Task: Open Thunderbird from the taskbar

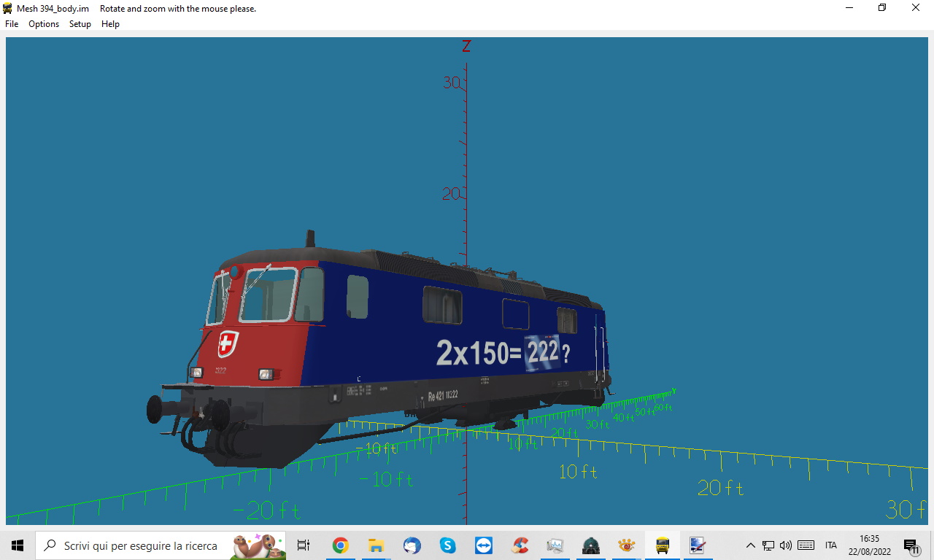Action: 412,545
